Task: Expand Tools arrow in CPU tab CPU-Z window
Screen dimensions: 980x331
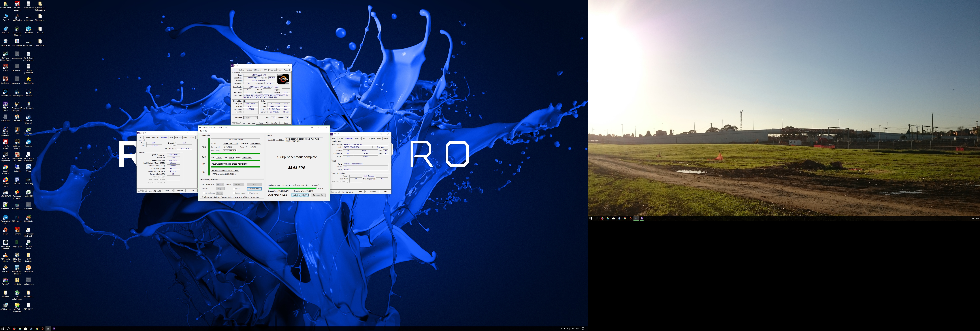Action: 266,123
